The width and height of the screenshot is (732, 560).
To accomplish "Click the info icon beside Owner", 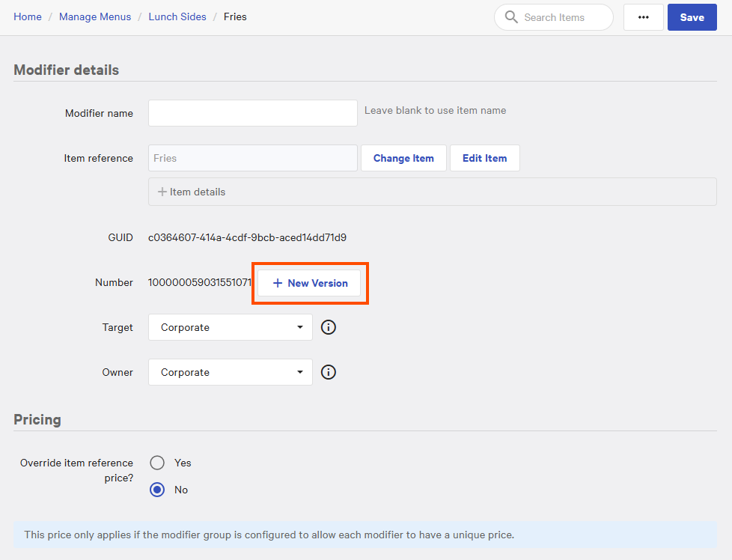I will coord(328,372).
